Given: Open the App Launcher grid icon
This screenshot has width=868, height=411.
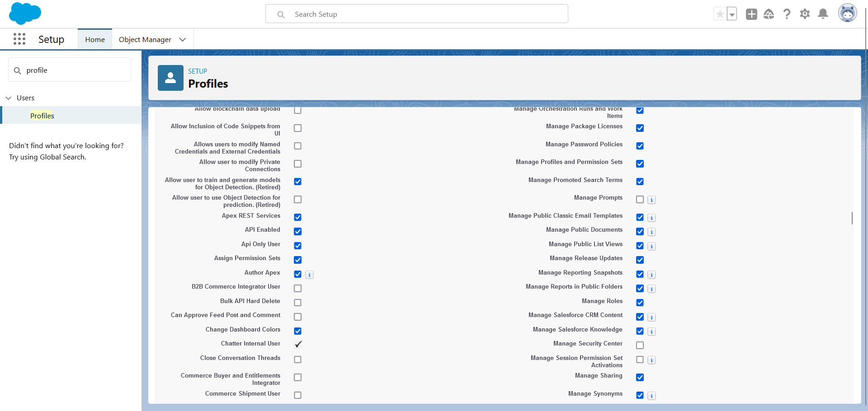Looking at the screenshot, I should pyautogui.click(x=19, y=39).
